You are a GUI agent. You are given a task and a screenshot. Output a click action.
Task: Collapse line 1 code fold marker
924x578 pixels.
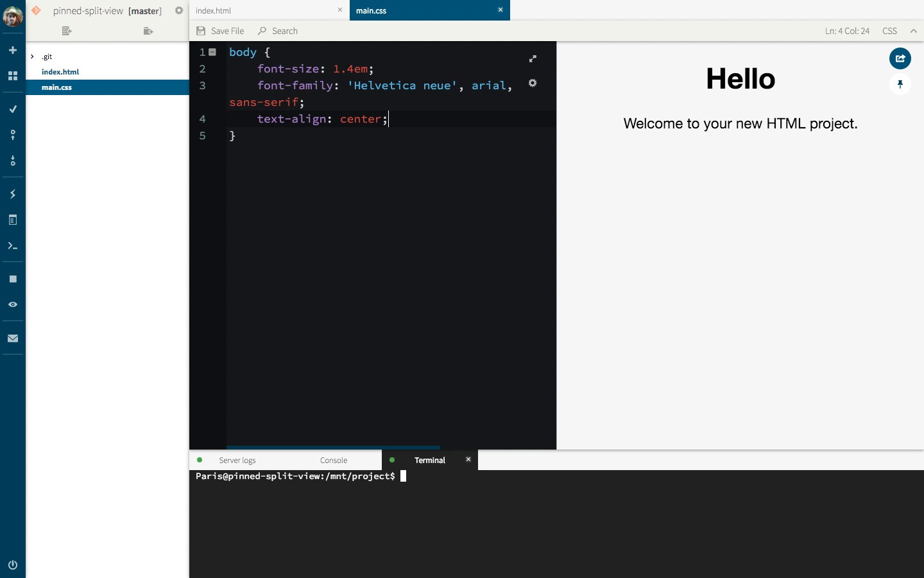tap(212, 52)
